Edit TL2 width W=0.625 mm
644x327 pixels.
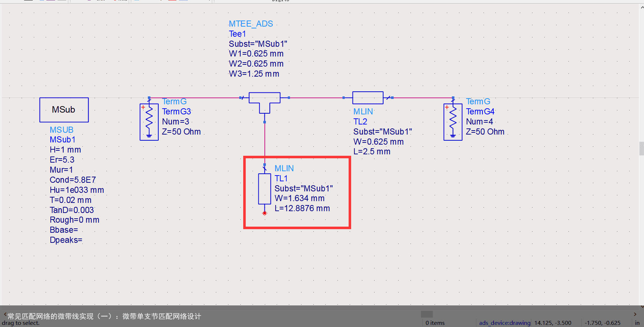click(x=378, y=142)
